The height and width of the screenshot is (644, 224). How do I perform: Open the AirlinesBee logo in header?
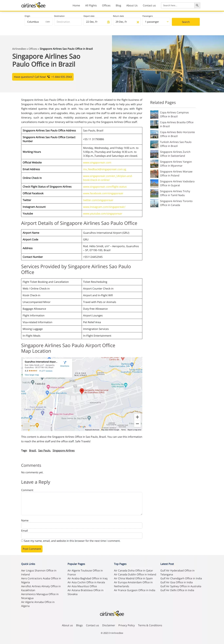33,6
